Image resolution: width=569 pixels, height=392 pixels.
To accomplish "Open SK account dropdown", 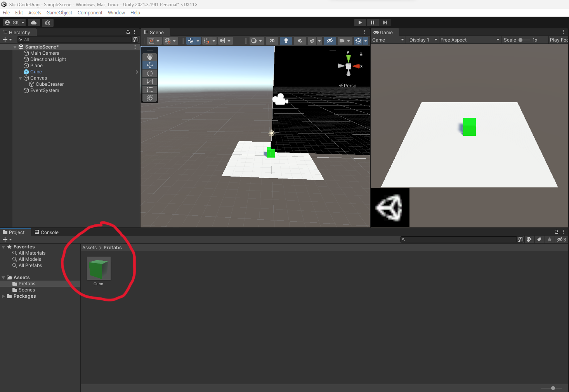I will (x=14, y=23).
